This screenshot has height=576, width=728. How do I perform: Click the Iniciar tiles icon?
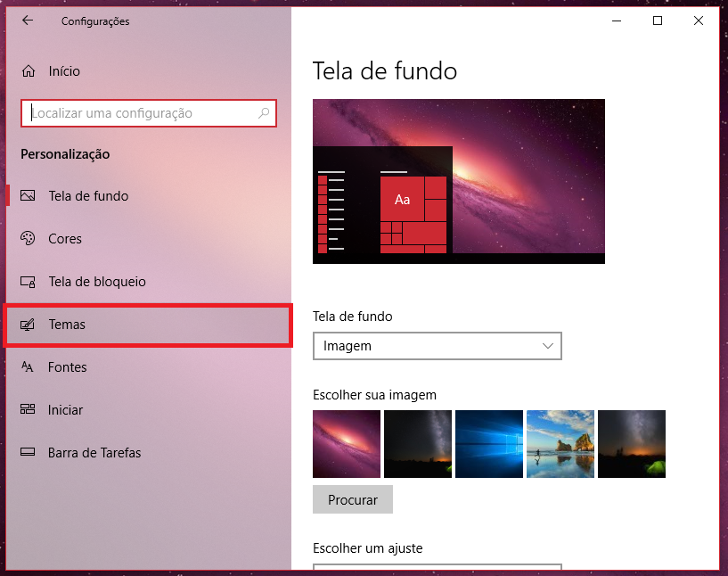28,409
